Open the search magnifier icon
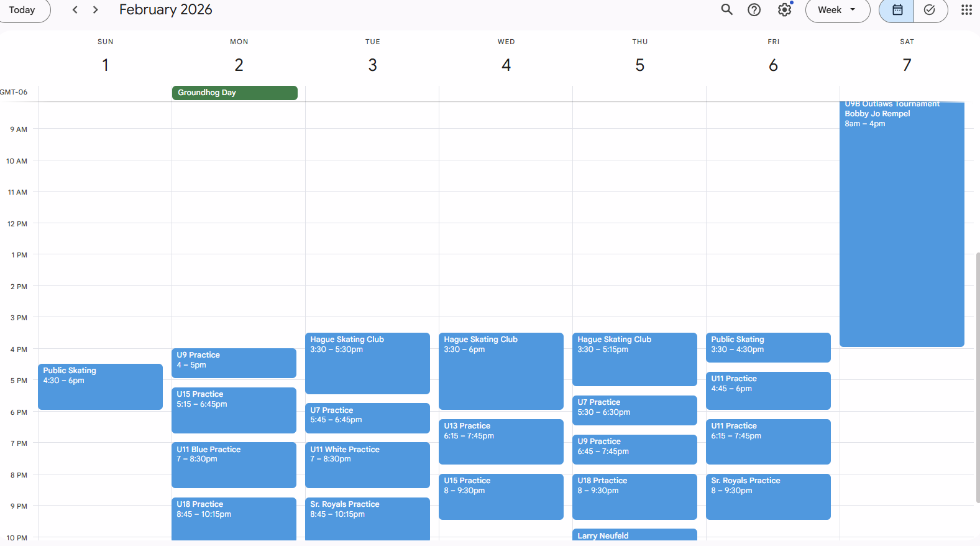 point(726,10)
